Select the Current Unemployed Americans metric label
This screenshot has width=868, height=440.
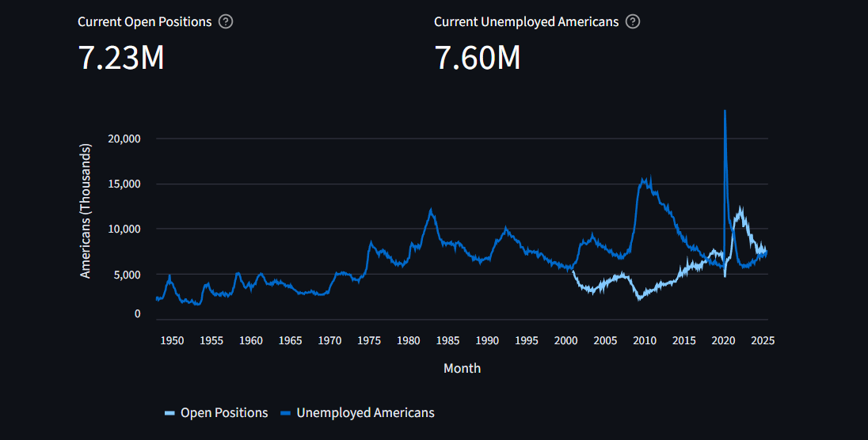526,21
